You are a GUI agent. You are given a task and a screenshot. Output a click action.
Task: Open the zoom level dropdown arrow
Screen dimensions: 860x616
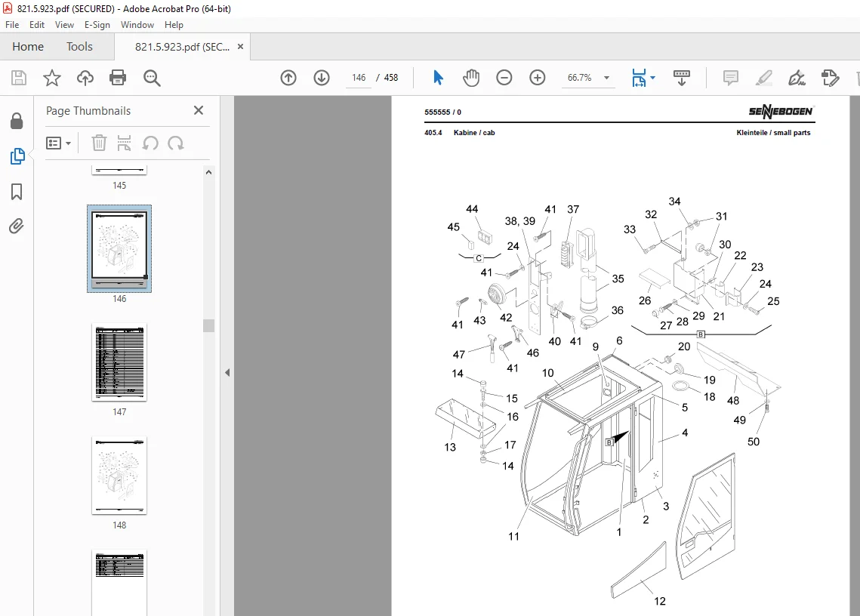tap(606, 78)
